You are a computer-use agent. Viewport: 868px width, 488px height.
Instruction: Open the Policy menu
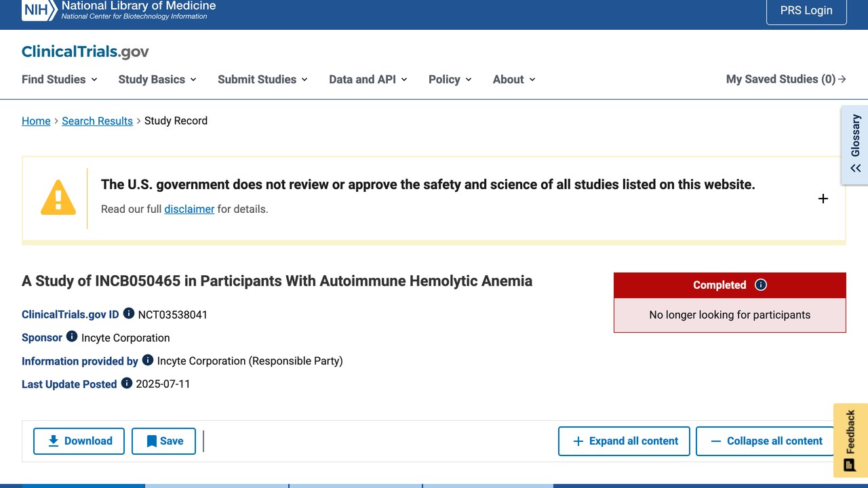pyautogui.click(x=450, y=79)
